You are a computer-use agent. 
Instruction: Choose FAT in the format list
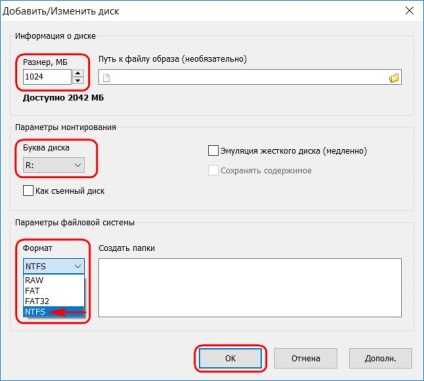pyautogui.click(x=54, y=291)
